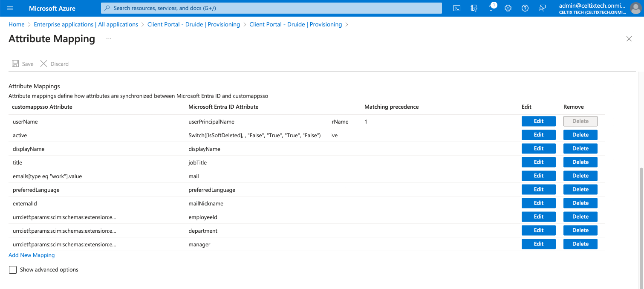Open the ellipsis menu beside Attribute Mapping

tap(109, 39)
